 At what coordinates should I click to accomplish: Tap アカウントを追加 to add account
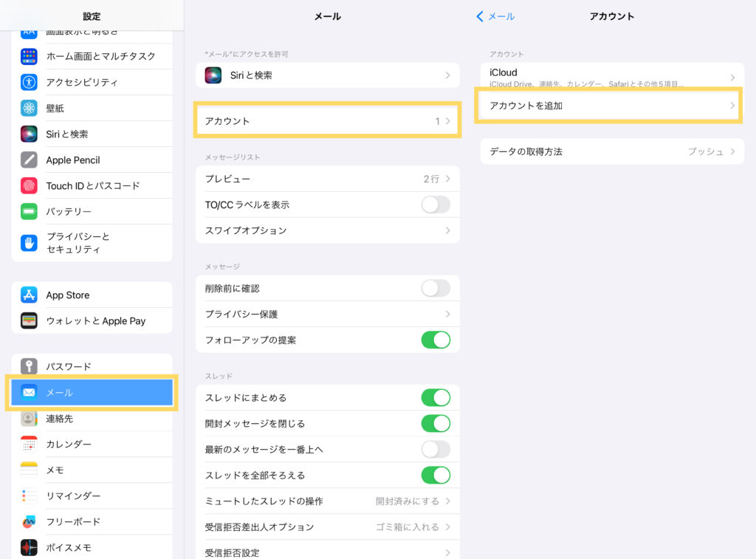[608, 106]
